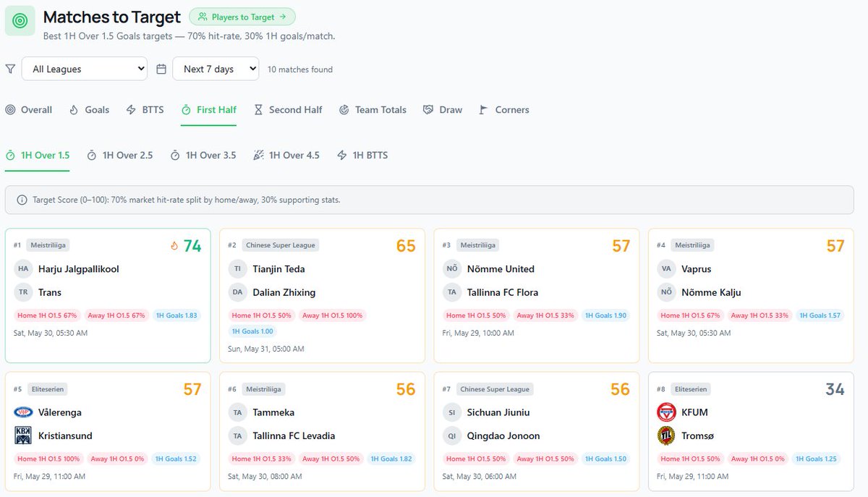Click the VA avatar for Vaprus
Screen dimensions: 868x497
666,268
